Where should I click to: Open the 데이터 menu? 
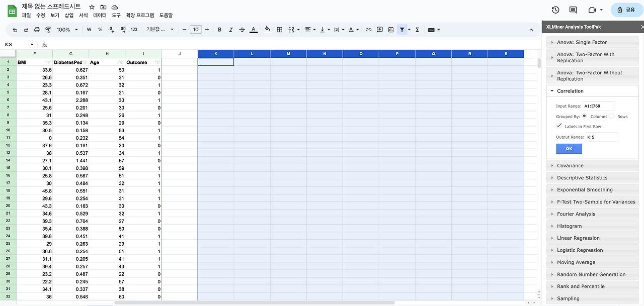pyautogui.click(x=100, y=16)
